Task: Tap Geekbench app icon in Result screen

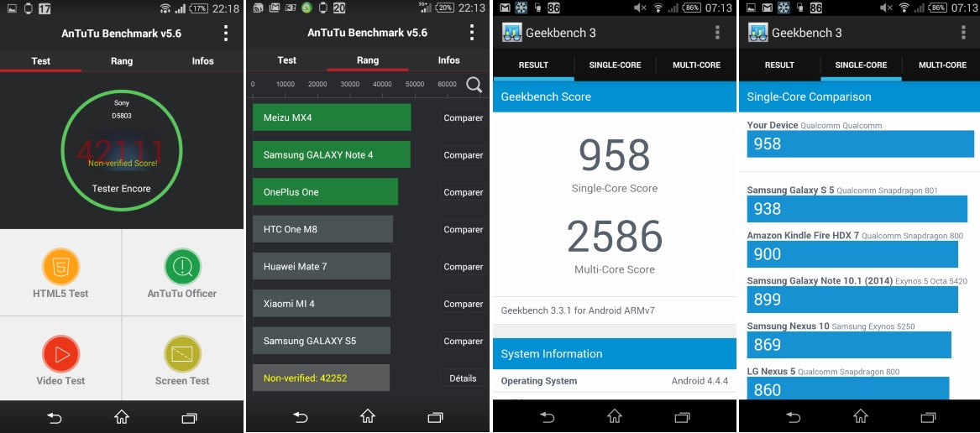Action: [x=512, y=33]
